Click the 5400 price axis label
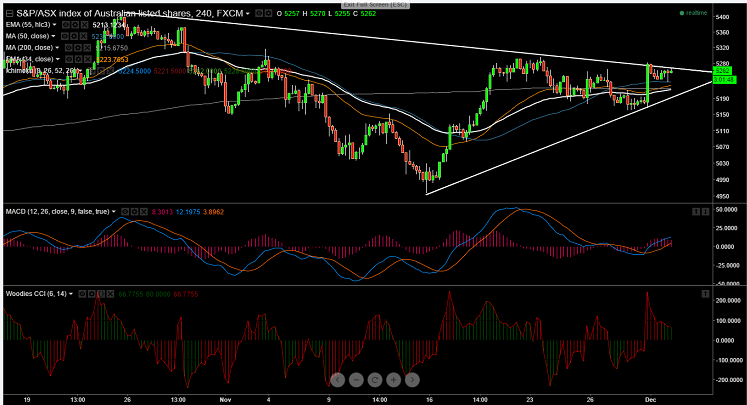 [x=722, y=17]
